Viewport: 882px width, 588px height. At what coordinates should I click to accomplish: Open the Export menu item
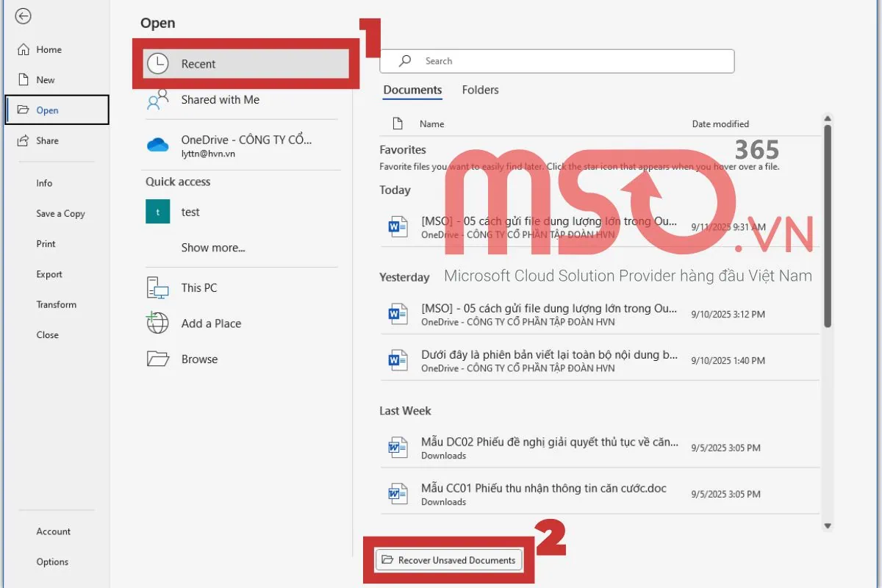pos(49,274)
